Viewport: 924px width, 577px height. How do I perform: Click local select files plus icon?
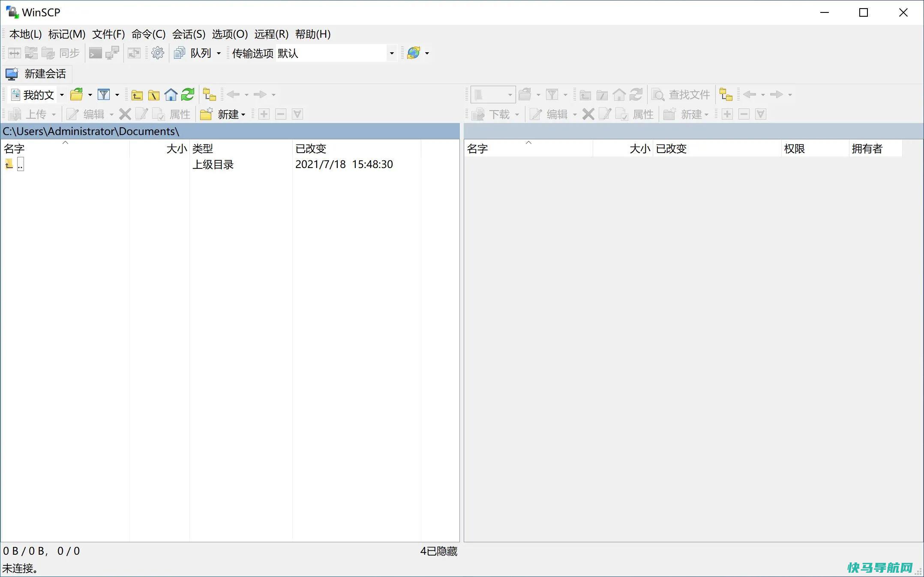264,114
